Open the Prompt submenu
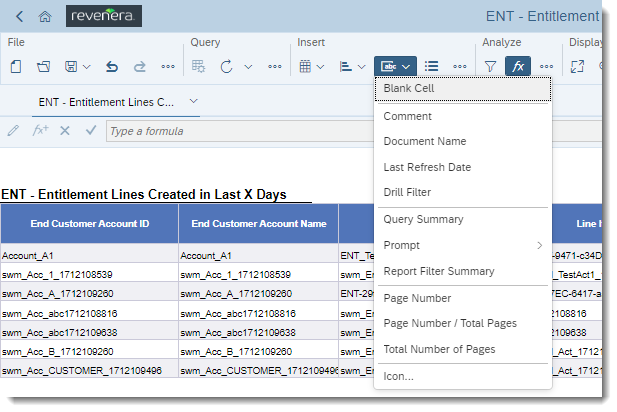The height and width of the screenshot is (412, 617). (460, 245)
